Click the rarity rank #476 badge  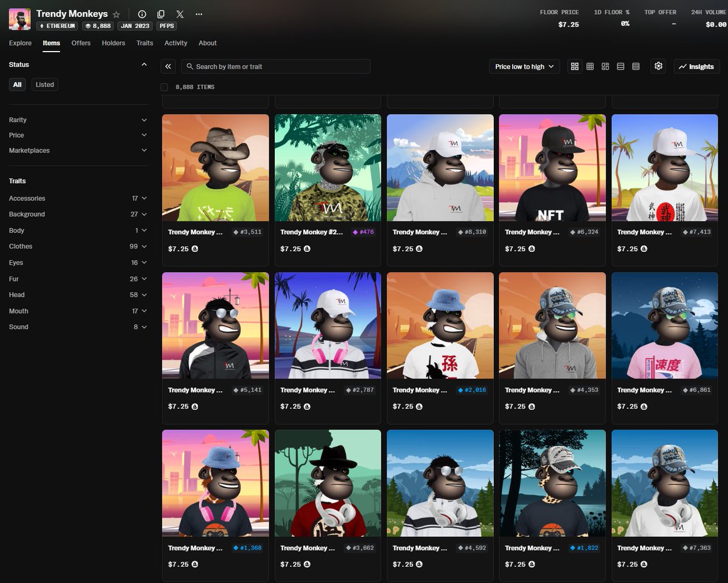363,232
